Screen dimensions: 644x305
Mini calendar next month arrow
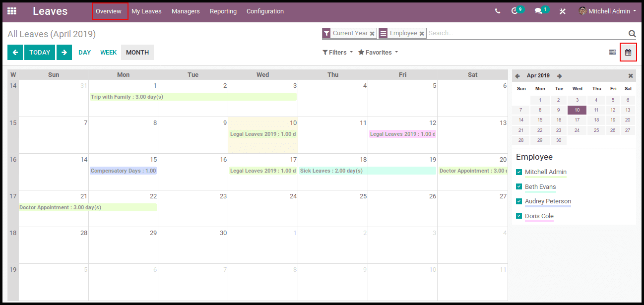coord(559,76)
